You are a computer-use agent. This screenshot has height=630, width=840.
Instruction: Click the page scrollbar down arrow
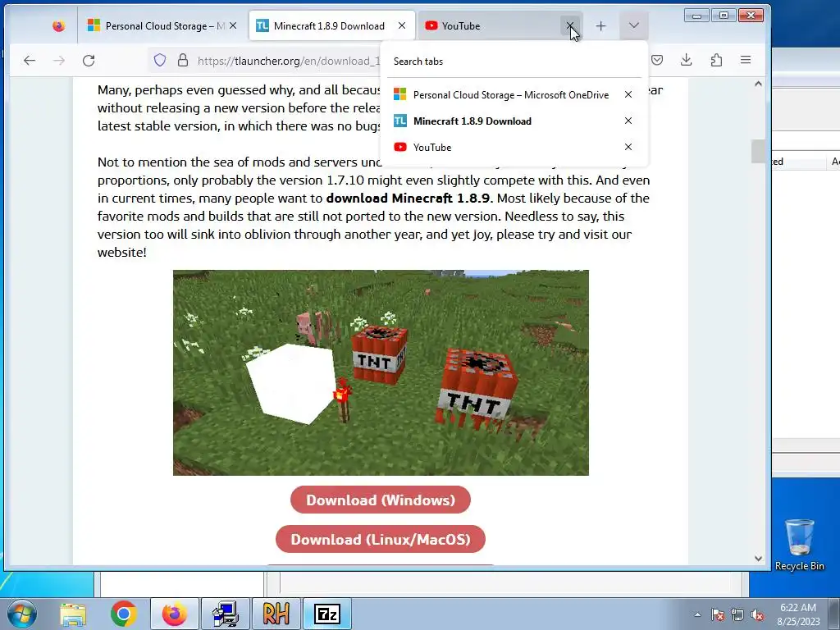(758, 558)
